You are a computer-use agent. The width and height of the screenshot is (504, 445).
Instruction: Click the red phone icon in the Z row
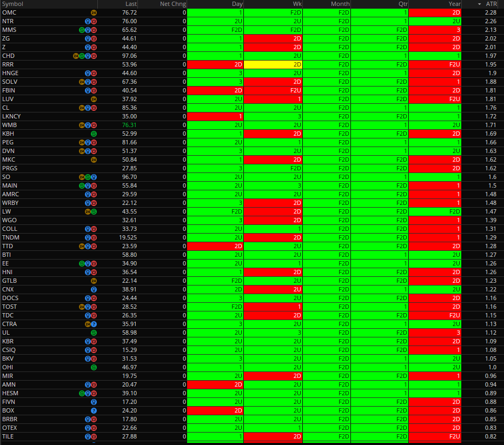94,48
